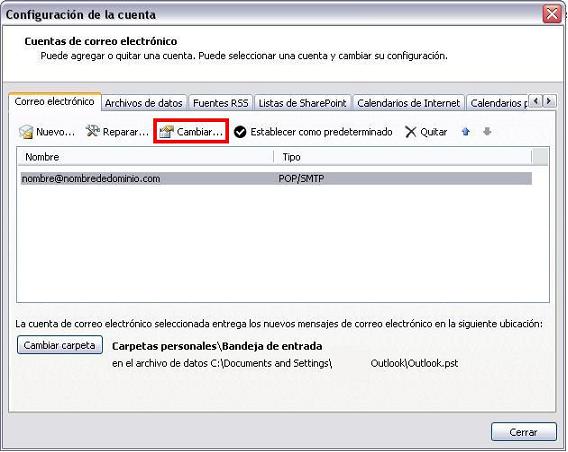This screenshot has height=452, width=568.
Task: Select the Correo electrónico tab
Action: pyautogui.click(x=55, y=101)
